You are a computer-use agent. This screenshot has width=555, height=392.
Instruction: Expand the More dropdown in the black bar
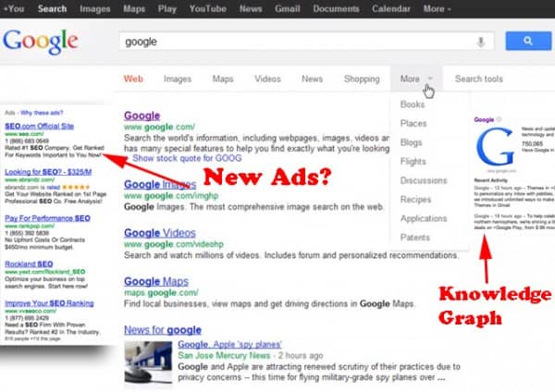[438, 8]
